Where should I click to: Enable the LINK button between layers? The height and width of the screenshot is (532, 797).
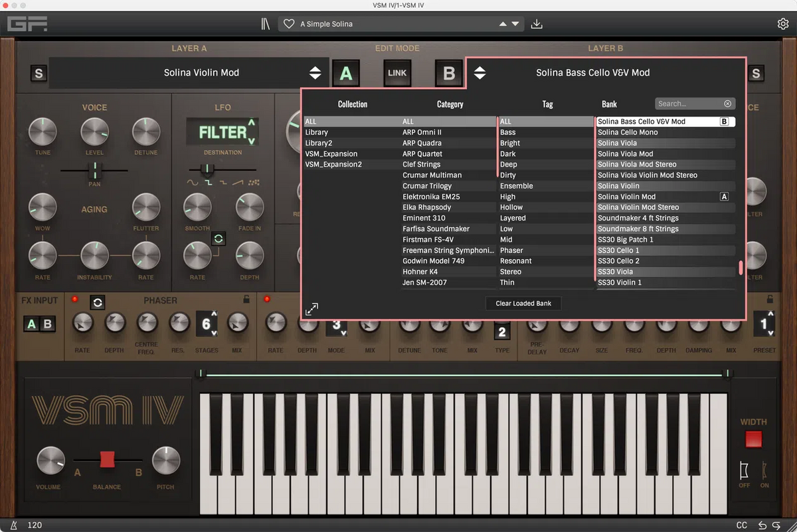coord(397,73)
